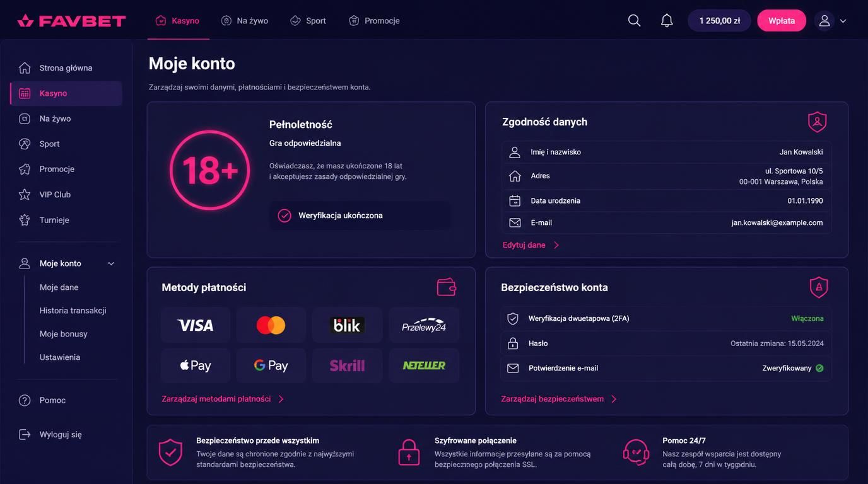Select the Mastercard payment method
The height and width of the screenshot is (484, 868).
(x=271, y=325)
